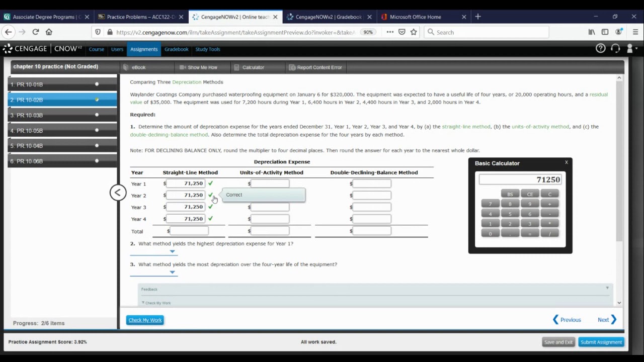Viewport: 644px width, 362px height.
Task: Open Cengage help question-mark icon
Action: [x=600, y=49]
